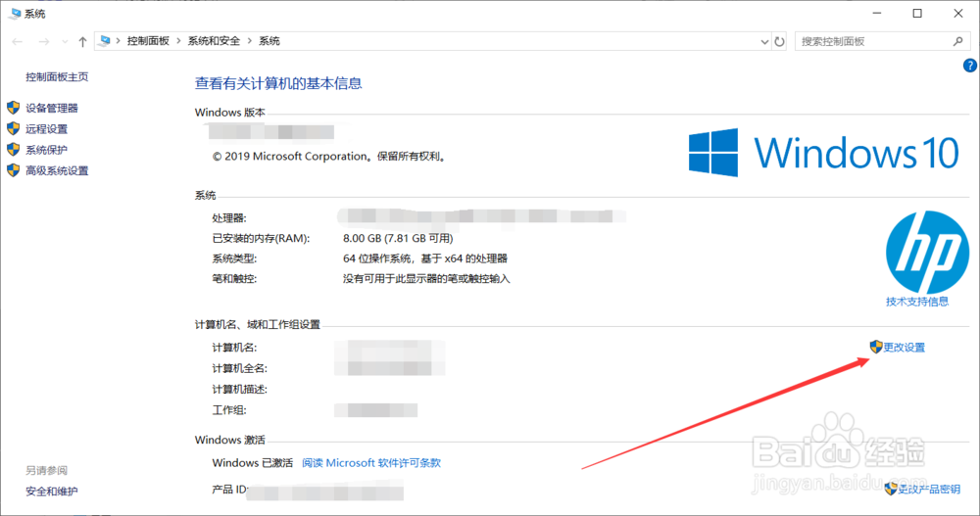This screenshot has height=516, width=980.
Task: Click the HP logo image
Action: [x=927, y=253]
